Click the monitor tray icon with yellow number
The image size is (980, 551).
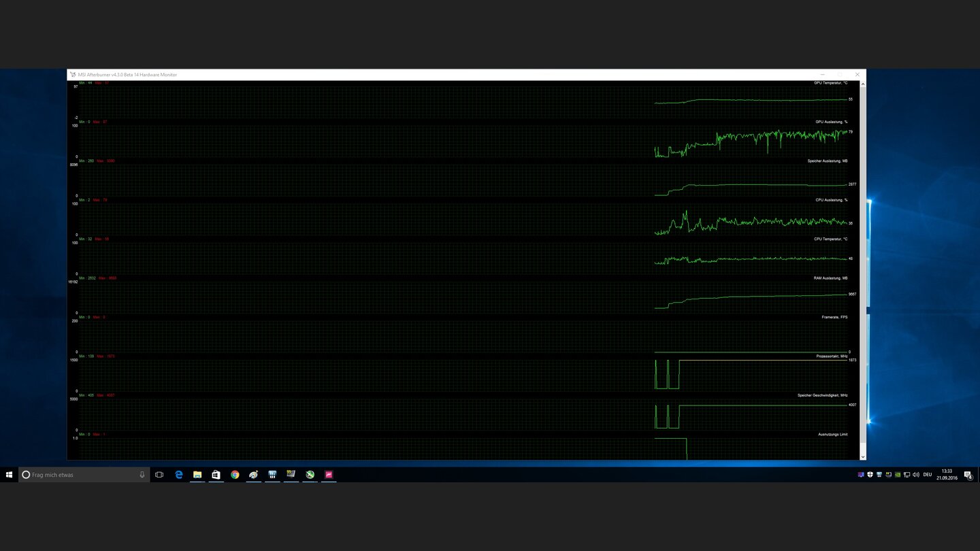coord(888,475)
